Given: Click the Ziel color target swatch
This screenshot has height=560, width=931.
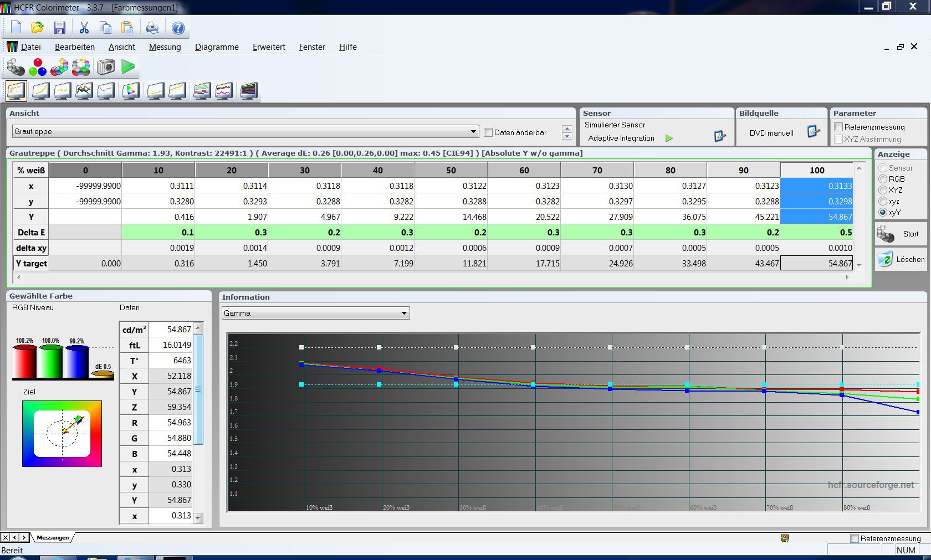Looking at the screenshot, I should [x=62, y=434].
